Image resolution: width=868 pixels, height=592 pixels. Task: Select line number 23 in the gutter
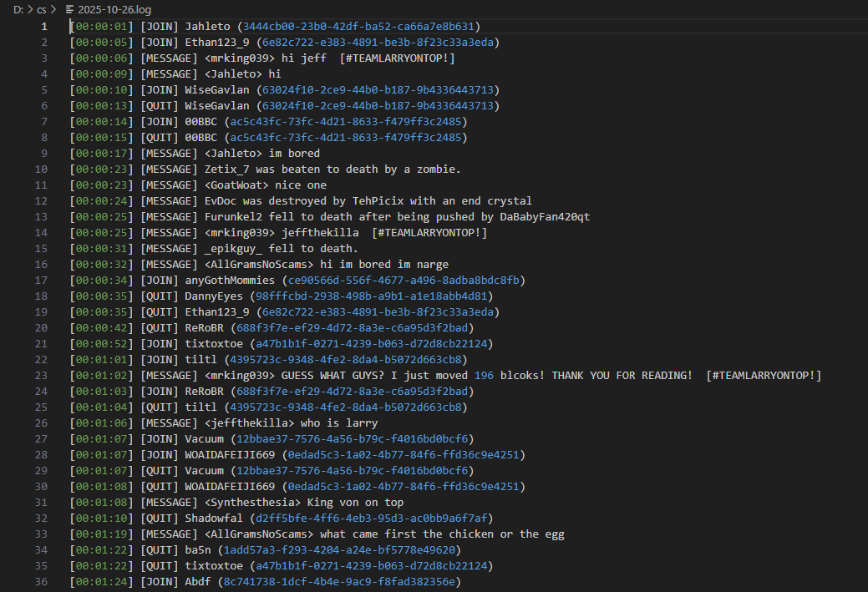tap(41, 376)
